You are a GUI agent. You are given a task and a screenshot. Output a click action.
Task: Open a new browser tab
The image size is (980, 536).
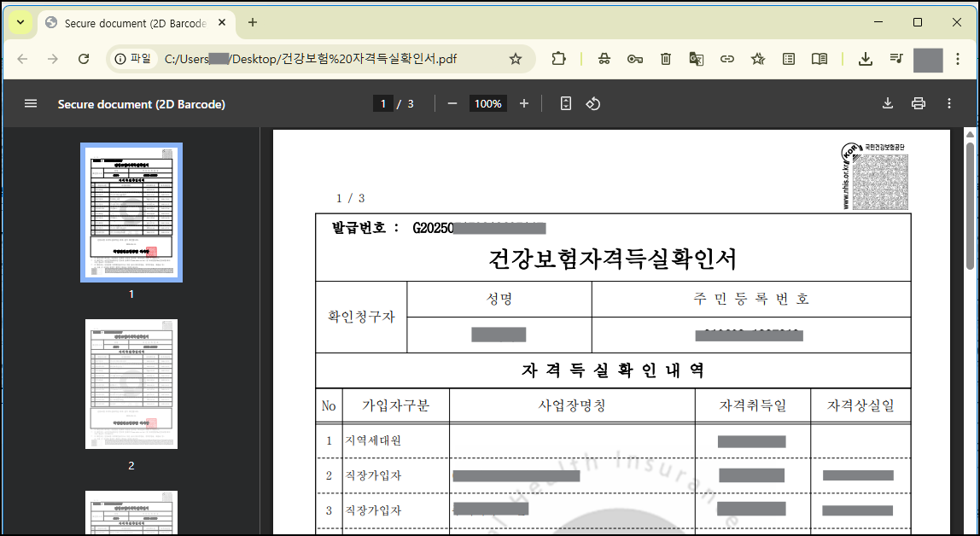[253, 22]
